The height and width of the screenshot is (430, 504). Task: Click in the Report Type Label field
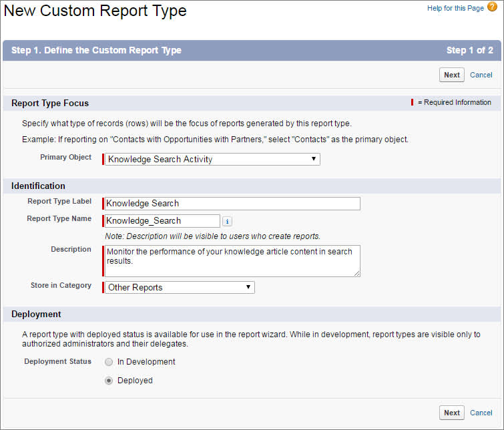(232, 204)
